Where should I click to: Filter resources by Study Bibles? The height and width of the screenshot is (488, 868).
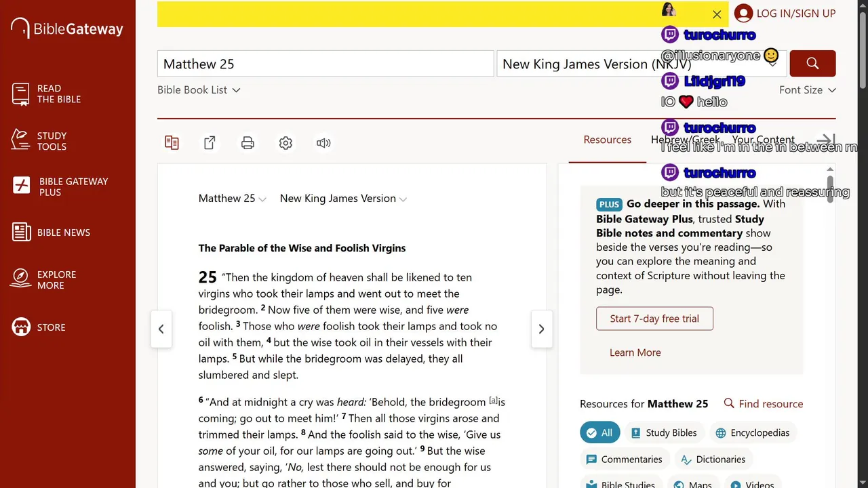[x=664, y=432]
